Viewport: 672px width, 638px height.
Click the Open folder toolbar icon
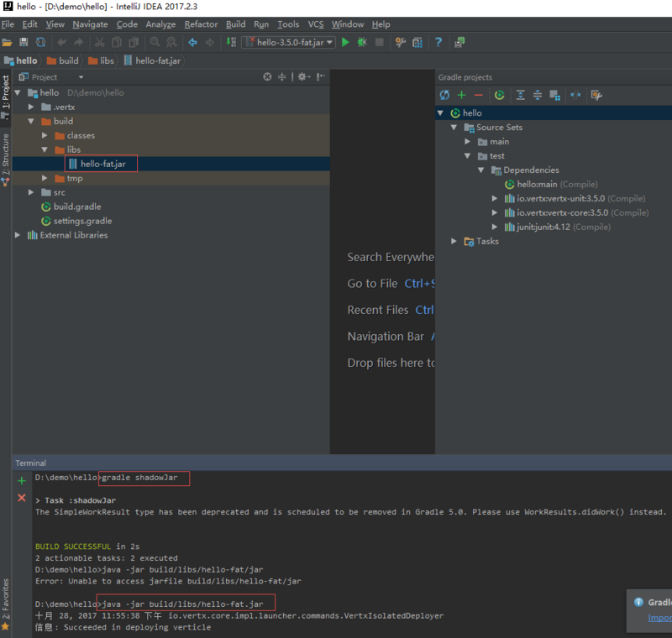pyautogui.click(x=7, y=42)
